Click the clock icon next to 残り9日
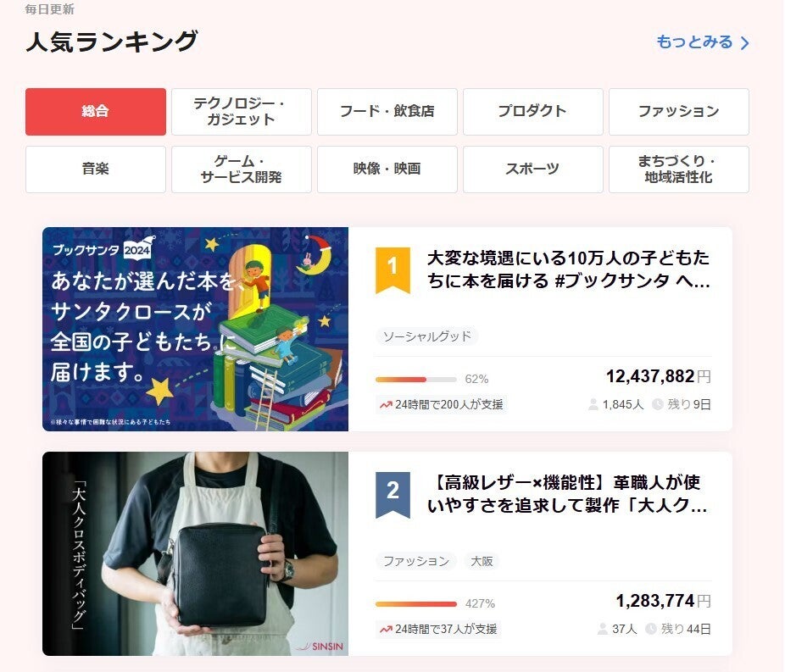The image size is (785, 672). (x=657, y=404)
